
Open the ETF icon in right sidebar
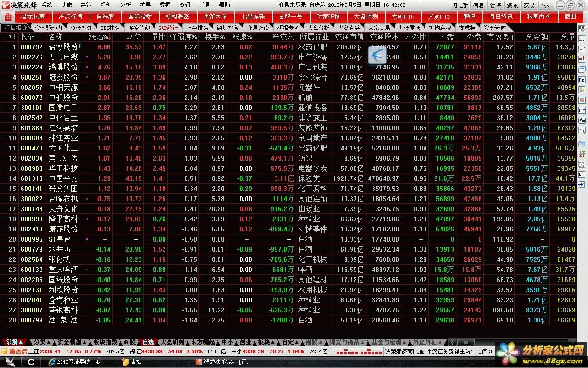[x=582, y=174]
